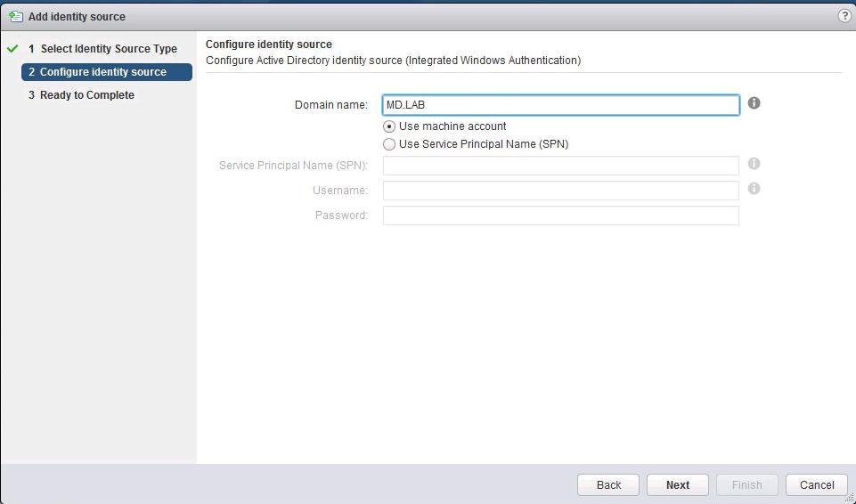Click the Domain name field label
Viewport: 856px width, 504px height.
point(330,105)
